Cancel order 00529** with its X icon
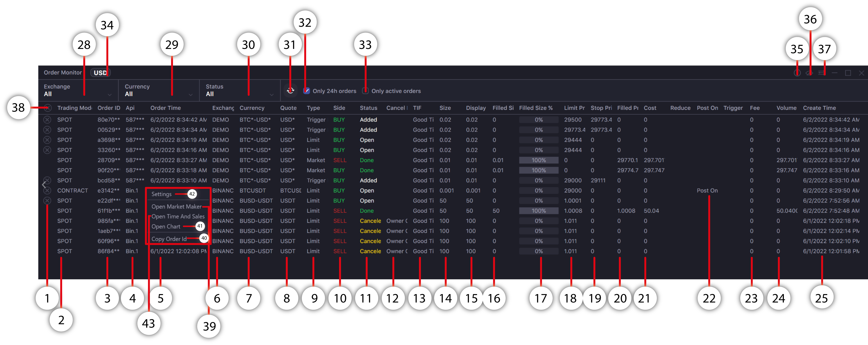This screenshot has height=345, width=868. coord(47,130)
